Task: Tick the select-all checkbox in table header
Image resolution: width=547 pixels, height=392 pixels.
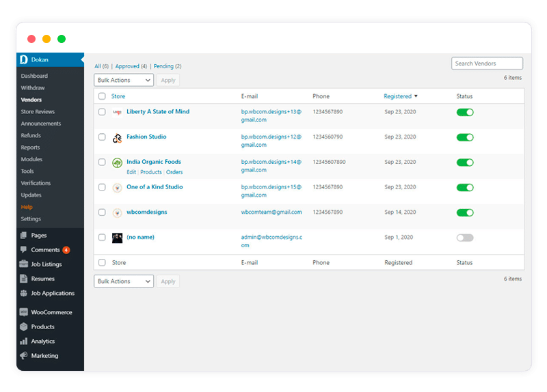Action: pyautogui.click(x=102, y=96)
